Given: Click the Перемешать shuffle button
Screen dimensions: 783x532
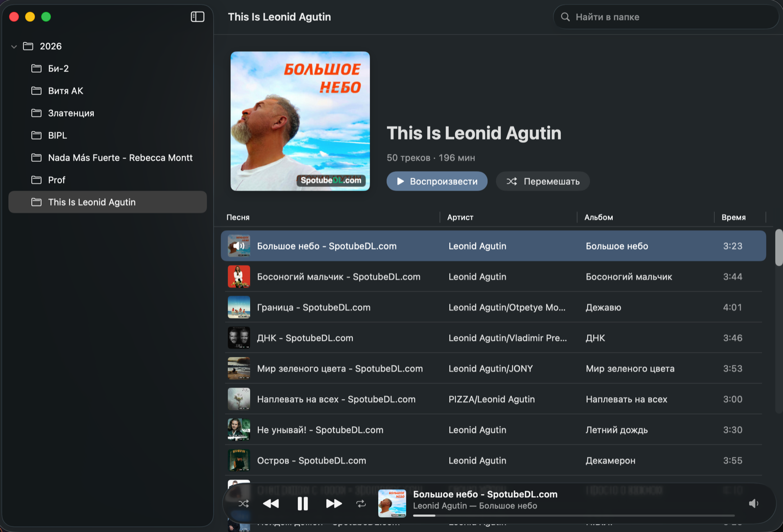Looking at the screenshot, I should click(x=543, y=181).
